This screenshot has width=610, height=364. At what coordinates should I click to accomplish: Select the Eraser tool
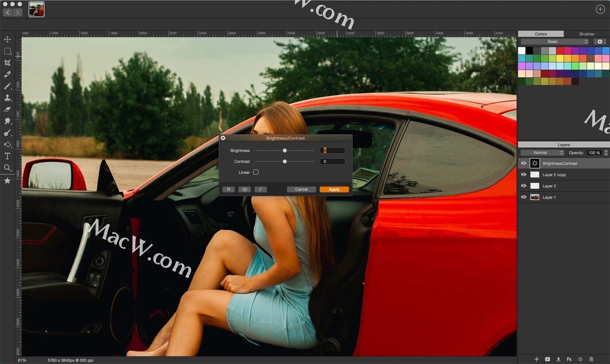tap(7, 109)
